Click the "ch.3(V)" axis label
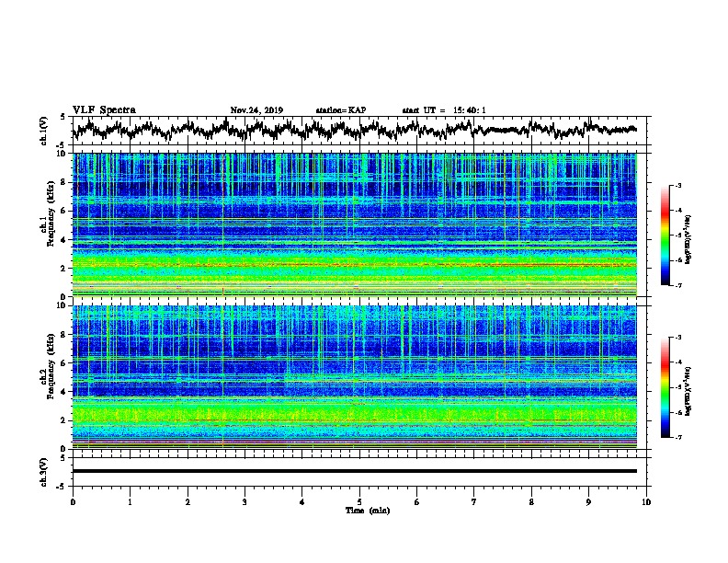Viewport: 728px width, 563px height. click(44, 472)
